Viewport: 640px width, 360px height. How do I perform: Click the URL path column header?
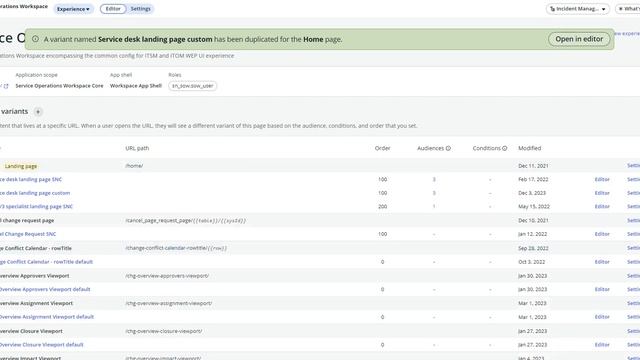pyautogui.click(x=137, y=148)
